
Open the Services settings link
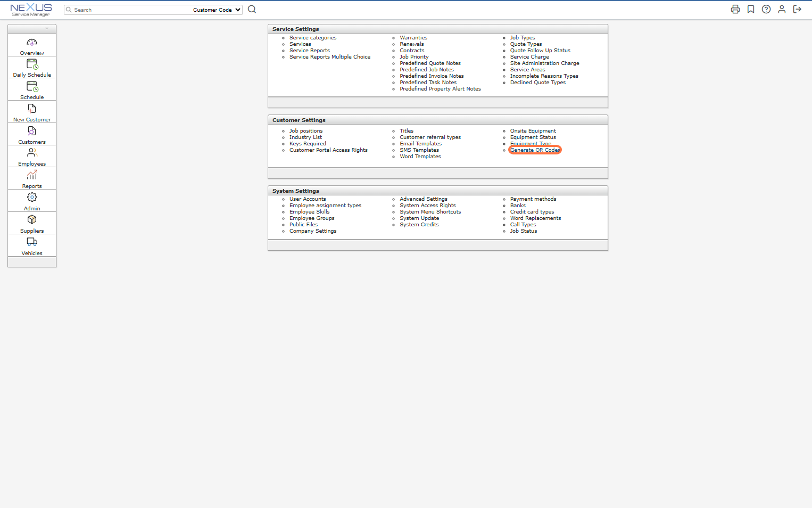[x=300, y=44]
